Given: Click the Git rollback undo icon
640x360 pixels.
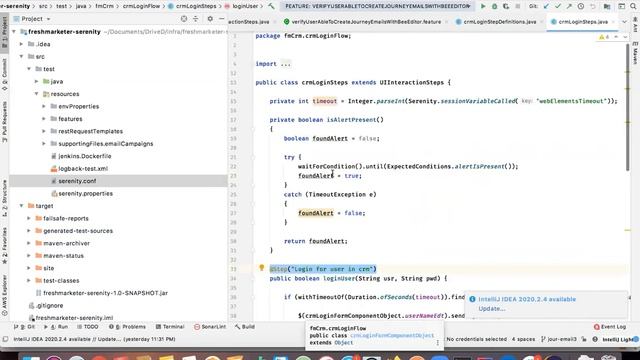Looking at the screenshot, I should pyautogui.click(x=593, y=7).
